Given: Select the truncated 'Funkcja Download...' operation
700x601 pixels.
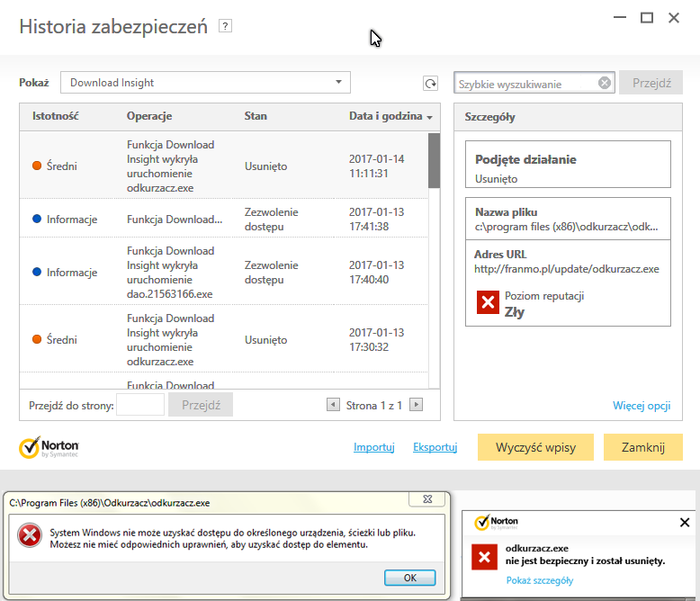Looking at the screenshot, I should pos(175,220).
